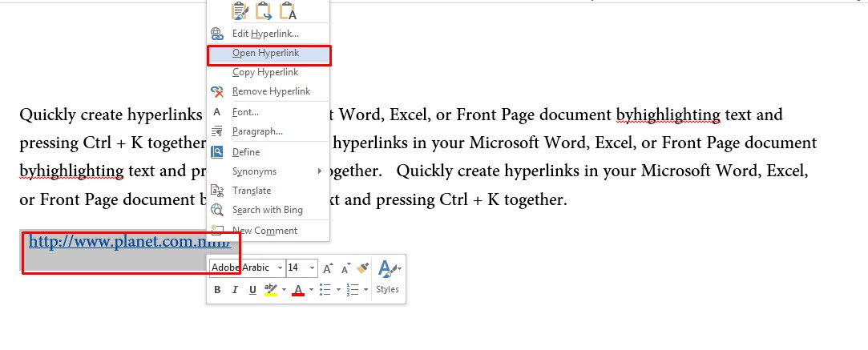Click the Font 'A' icon in context menu
868x350 pixels.
217,112
